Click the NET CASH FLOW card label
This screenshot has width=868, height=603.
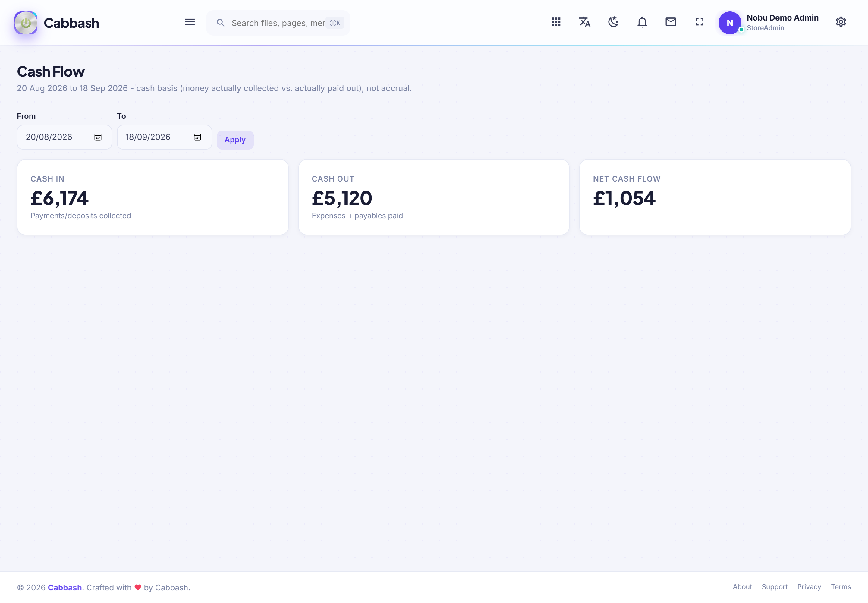pyautogui.click(x=626, y=179)
